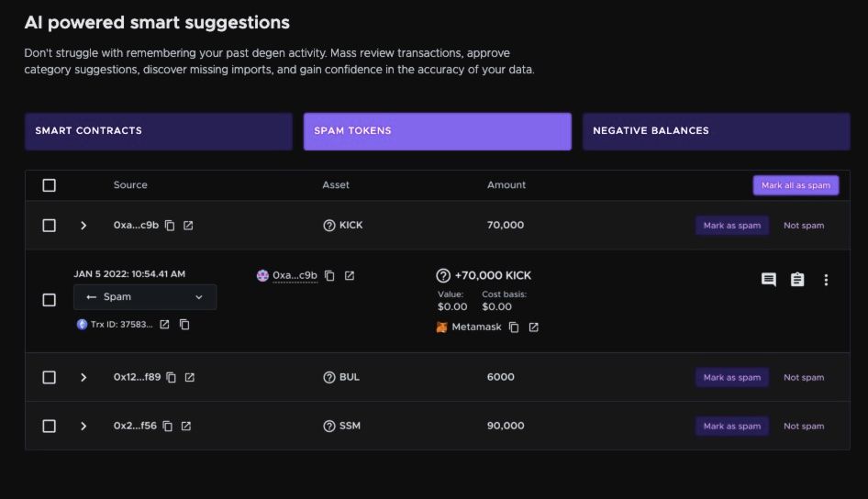Screen dimensions: 868x499
Task: Check the KICK row checkbox
Action: (x=50, y=226)
